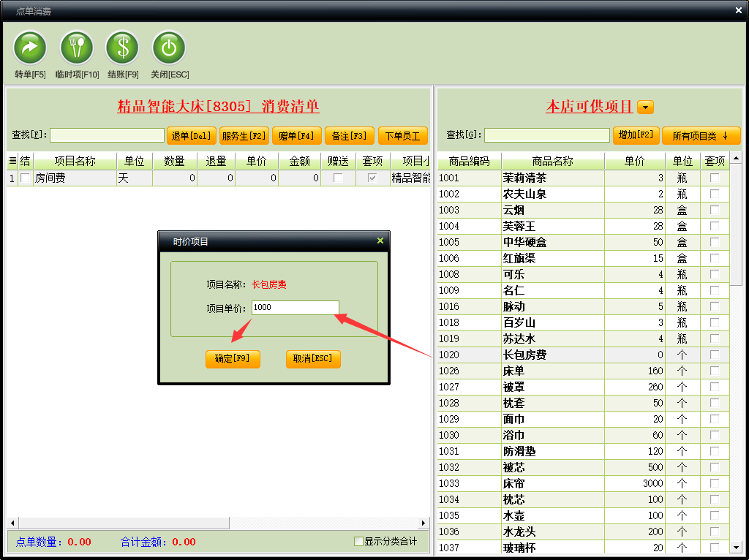Sort by 商品编码 column header

tap(469, 162)
